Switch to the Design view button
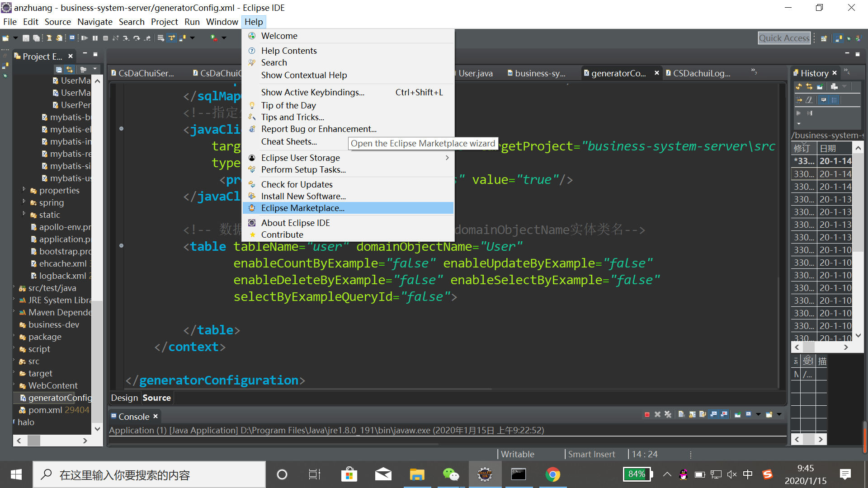 click(x=124, y=398)
